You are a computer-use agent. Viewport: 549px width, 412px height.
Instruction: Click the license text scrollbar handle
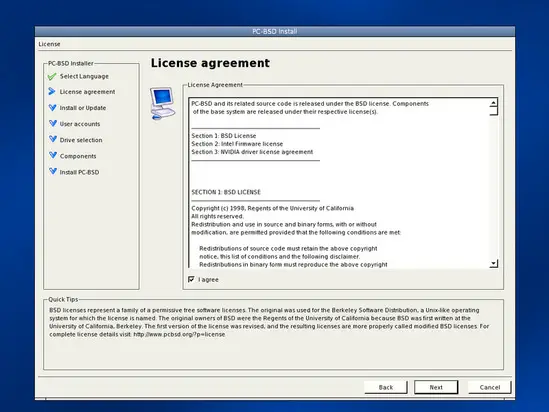pyautogui.click(x=493, y=111)
